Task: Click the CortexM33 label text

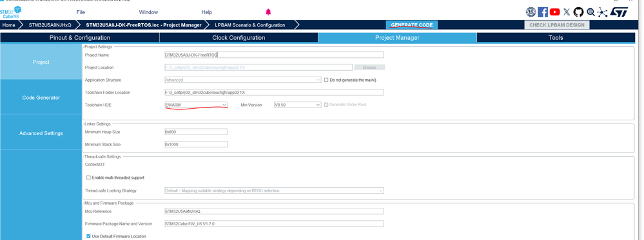Action: [95, 165]
